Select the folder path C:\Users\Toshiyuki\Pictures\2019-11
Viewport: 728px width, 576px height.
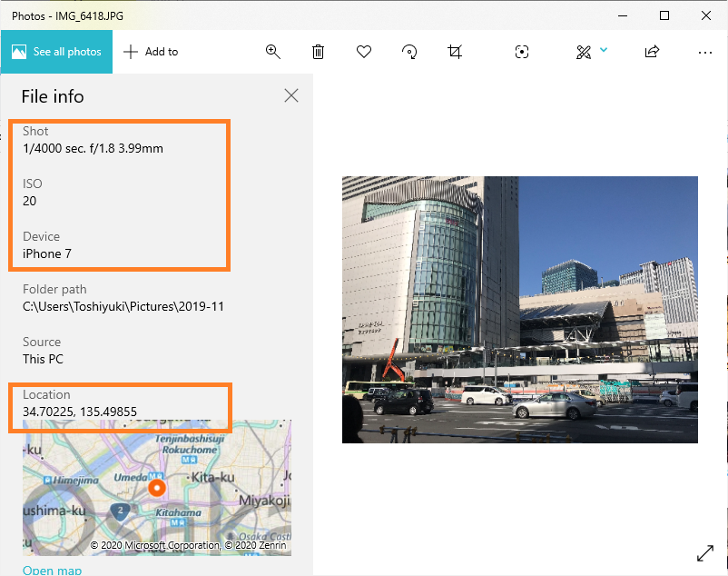click(123, 306)
